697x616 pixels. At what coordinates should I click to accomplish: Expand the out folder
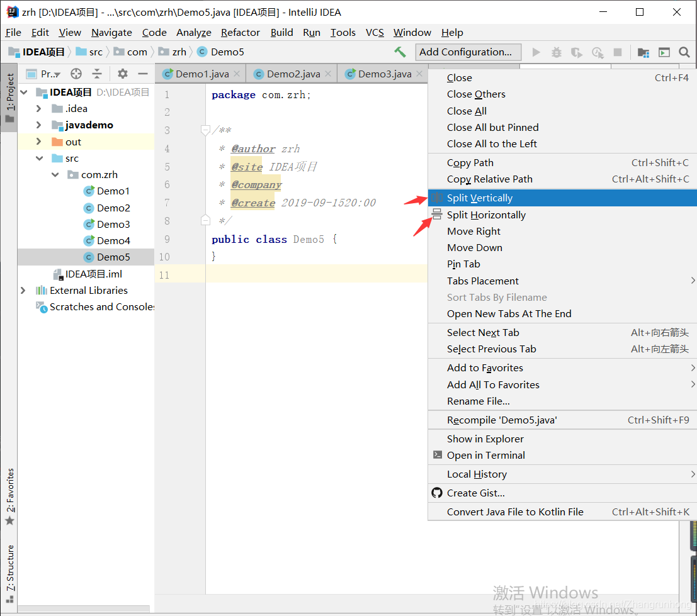click(x=38, y=142)
